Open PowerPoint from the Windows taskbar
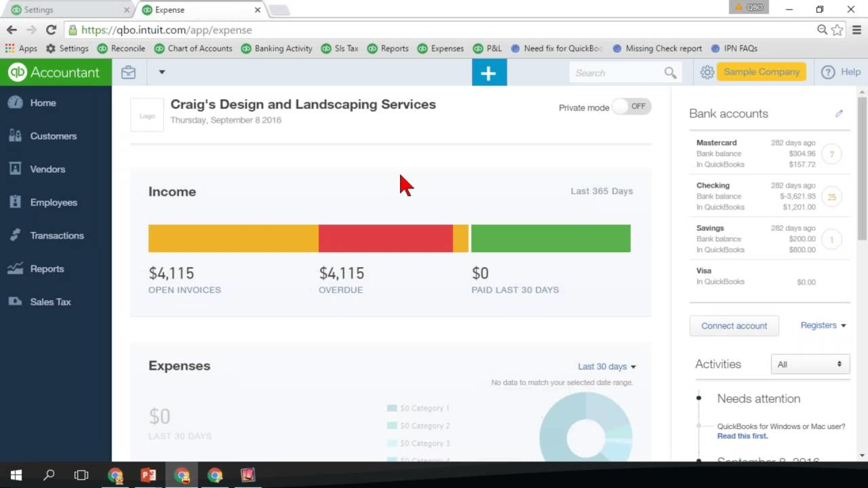Image resolution: width=868 pixels, height=488 pixels. [x=149, y=475]
